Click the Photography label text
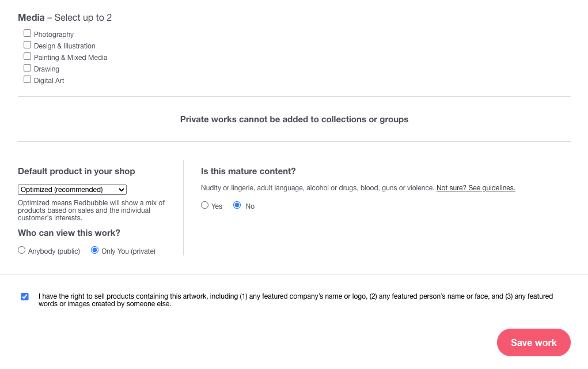Screen dimensions: 588x369 coord(54,35)
